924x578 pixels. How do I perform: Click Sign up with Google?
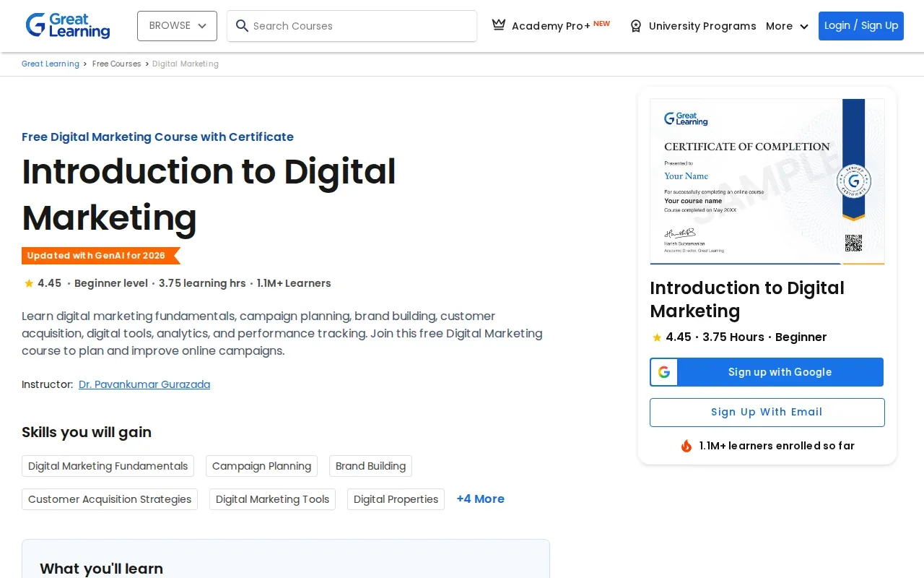[x=767, y=372]
